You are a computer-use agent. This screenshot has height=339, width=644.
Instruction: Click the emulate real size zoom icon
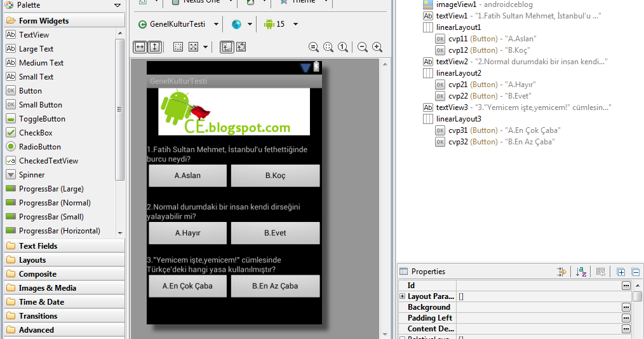313,47
